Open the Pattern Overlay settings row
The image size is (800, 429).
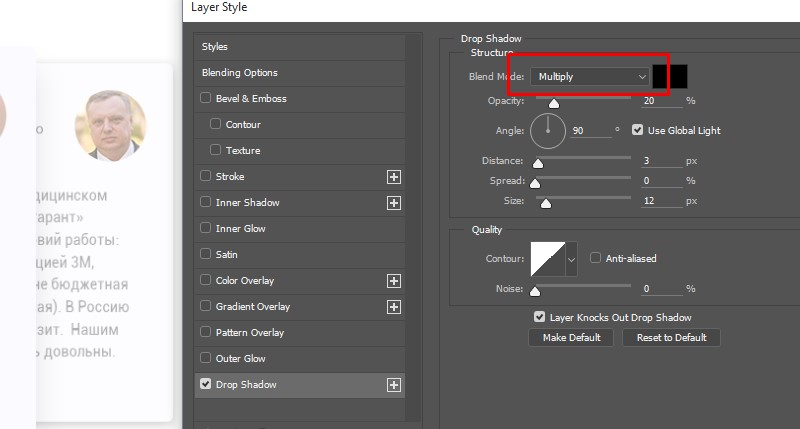[300, 333]
